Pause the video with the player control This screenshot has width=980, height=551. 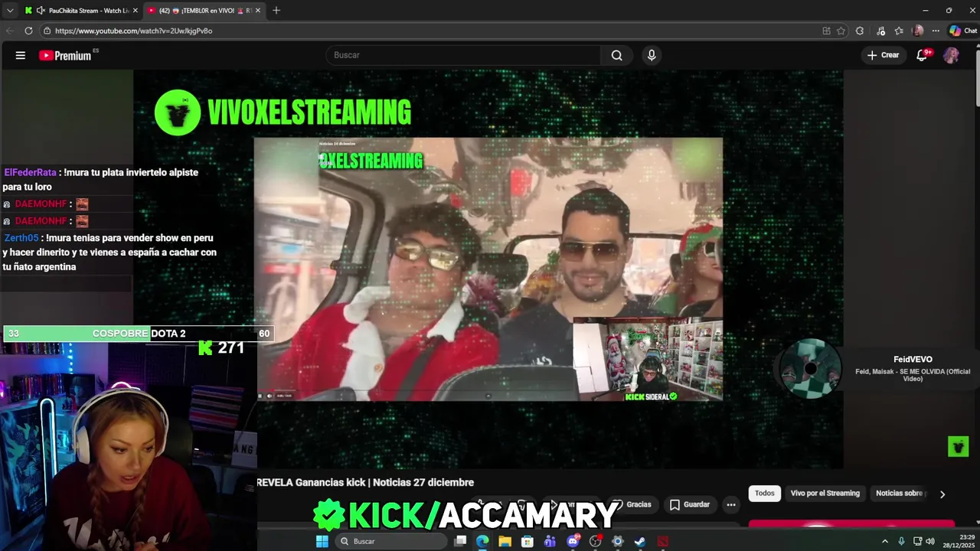point(260,396)
